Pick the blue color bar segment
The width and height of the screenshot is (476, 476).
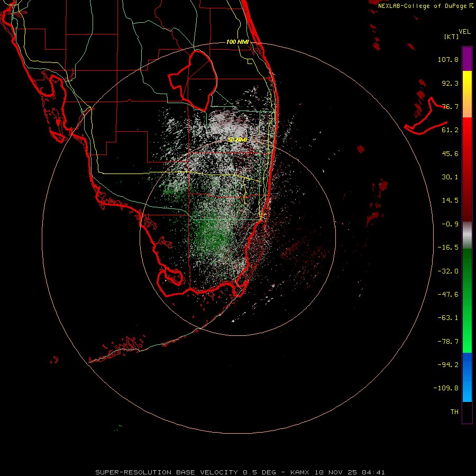coord(467,377)
